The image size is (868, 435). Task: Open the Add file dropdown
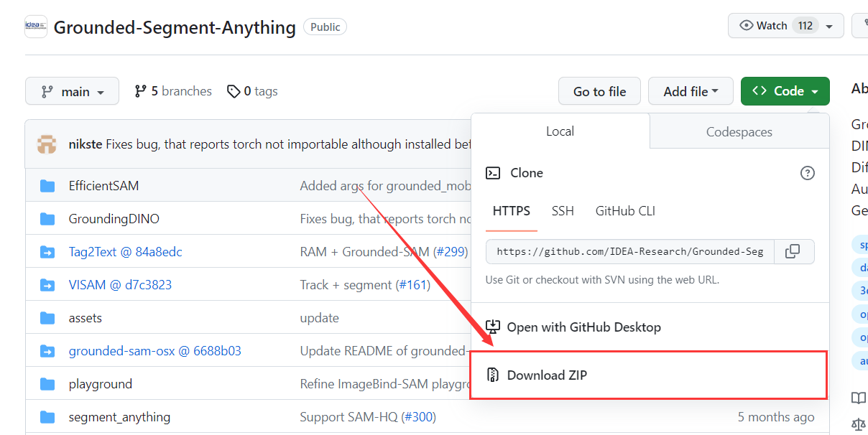(x=691, y=91)
